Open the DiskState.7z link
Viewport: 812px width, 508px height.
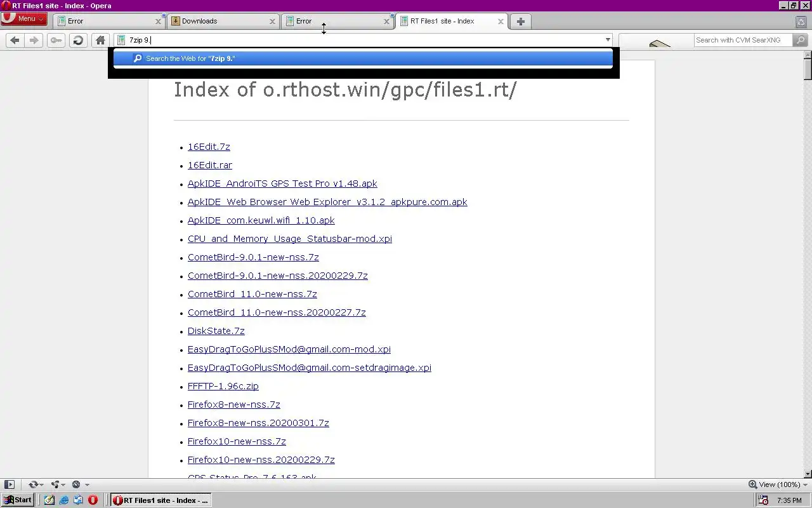pos(216,331)
